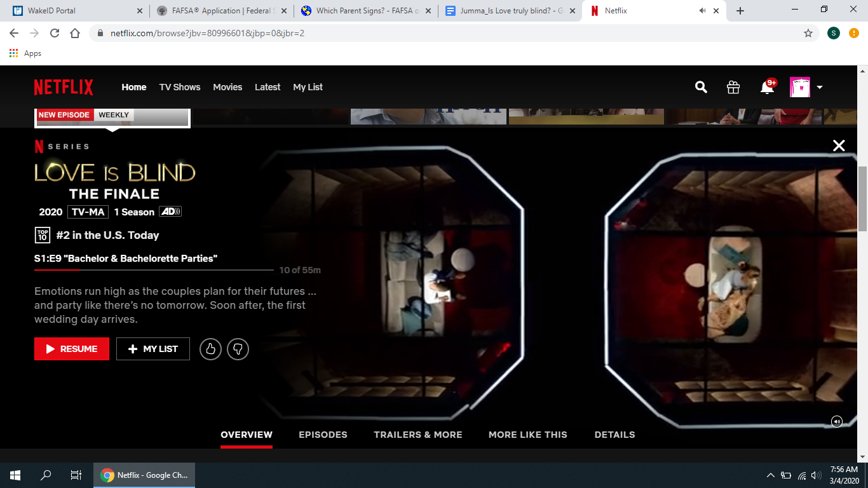Click the New Episode Weekly thumbnail

pos(112,118)
